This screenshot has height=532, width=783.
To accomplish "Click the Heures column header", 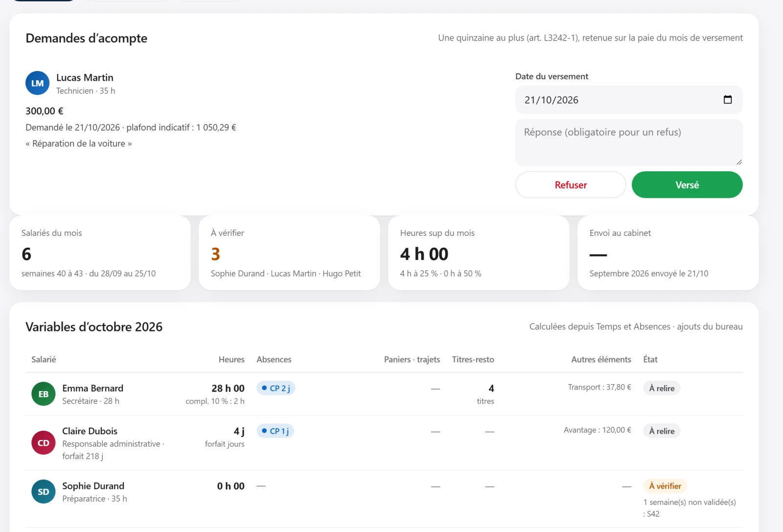I will click(x=231, y=359).
